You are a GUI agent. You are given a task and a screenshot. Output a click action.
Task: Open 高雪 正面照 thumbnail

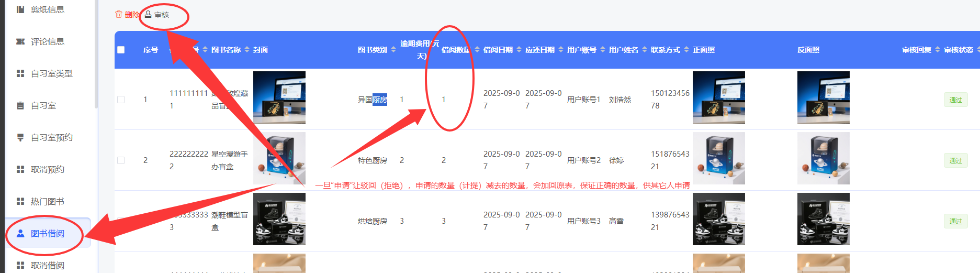[x=719, y=219]
